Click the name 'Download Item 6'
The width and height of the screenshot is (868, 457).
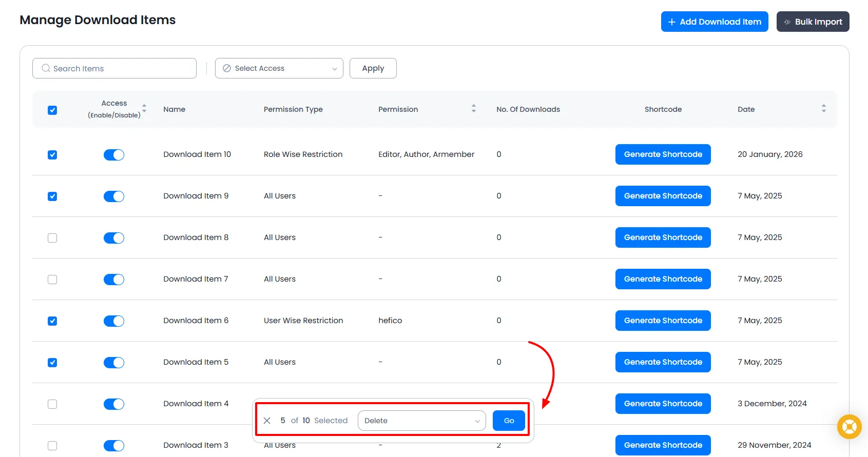click(x=196, y=321)
